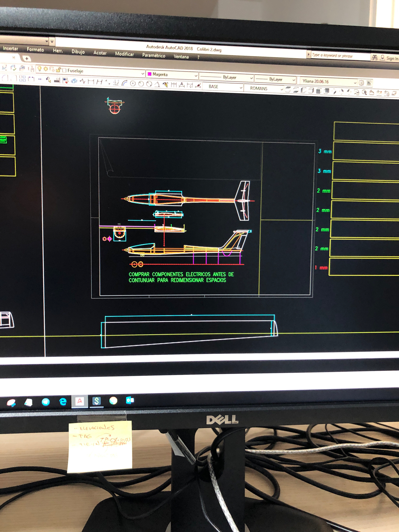
Task: Open the Magenta color control dropdown
Action: point(172,75)
